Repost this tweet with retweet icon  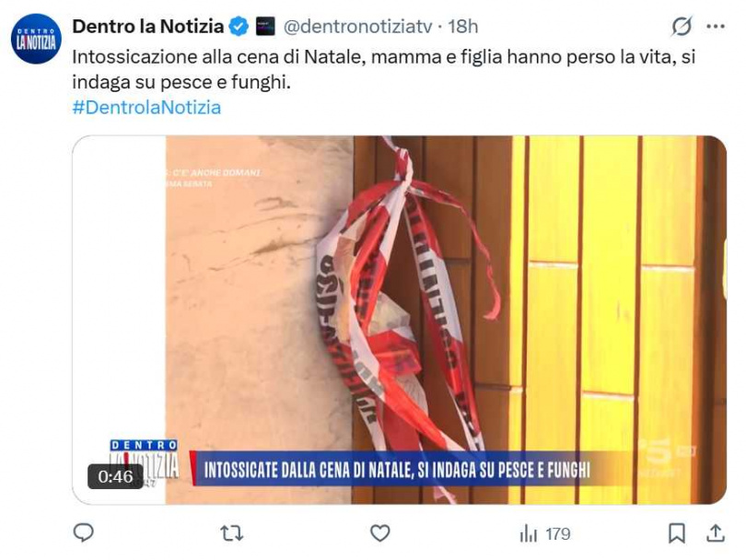coord(232,533)
